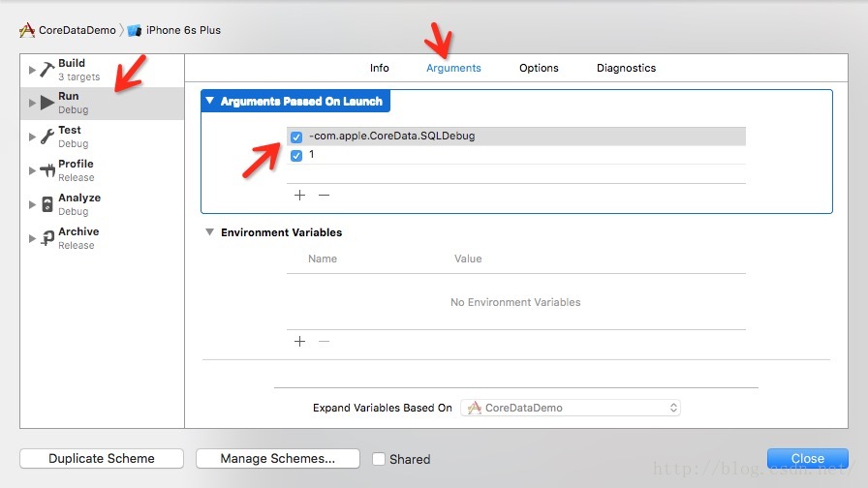Open Manage Schemes dialog
868x488 pixels.
277,459
